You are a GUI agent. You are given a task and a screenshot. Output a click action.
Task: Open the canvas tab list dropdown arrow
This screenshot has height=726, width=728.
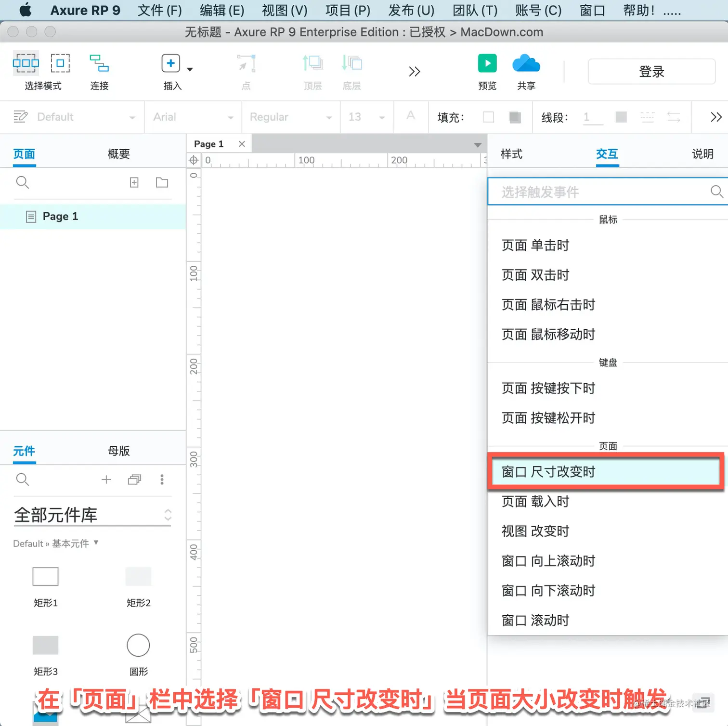click(477, 145)
